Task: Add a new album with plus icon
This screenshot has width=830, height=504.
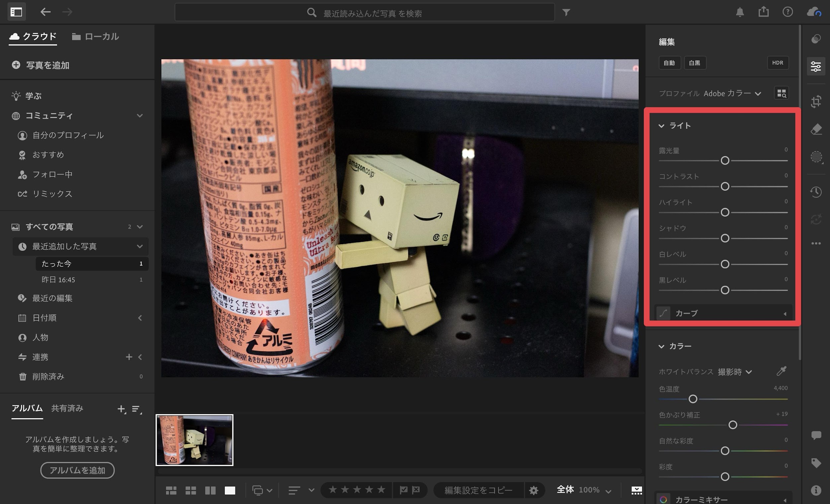Action: 121,409
